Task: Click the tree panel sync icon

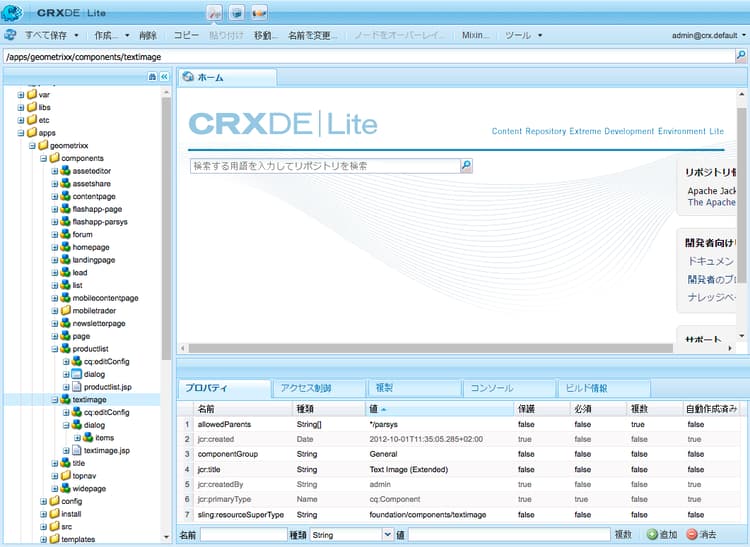Action: click(x=152, y=77)
